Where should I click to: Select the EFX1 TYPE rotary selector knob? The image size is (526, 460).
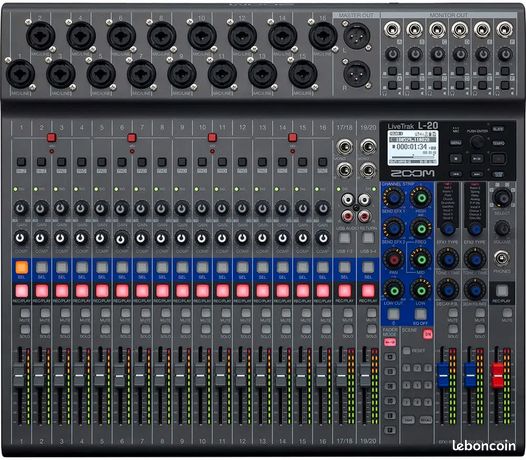tap(448, 229)
